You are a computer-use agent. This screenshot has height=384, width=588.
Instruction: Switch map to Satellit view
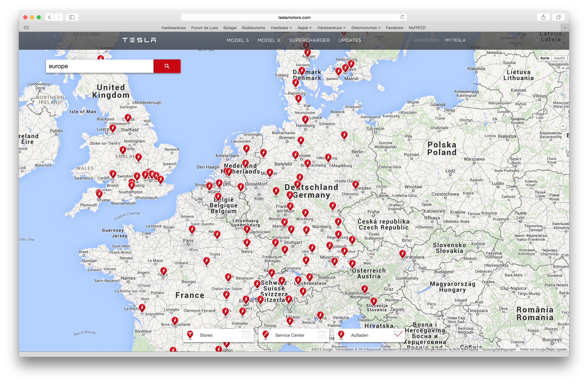point(559,58)
